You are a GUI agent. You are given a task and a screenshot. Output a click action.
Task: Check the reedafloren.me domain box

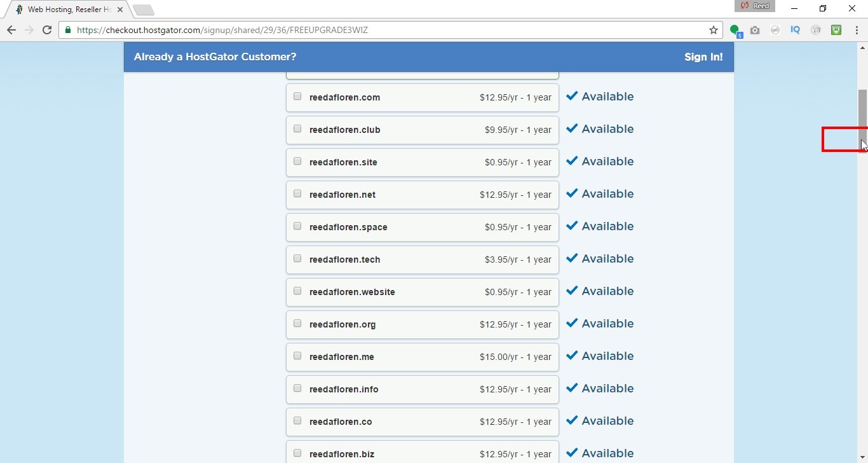pos(297,356)
